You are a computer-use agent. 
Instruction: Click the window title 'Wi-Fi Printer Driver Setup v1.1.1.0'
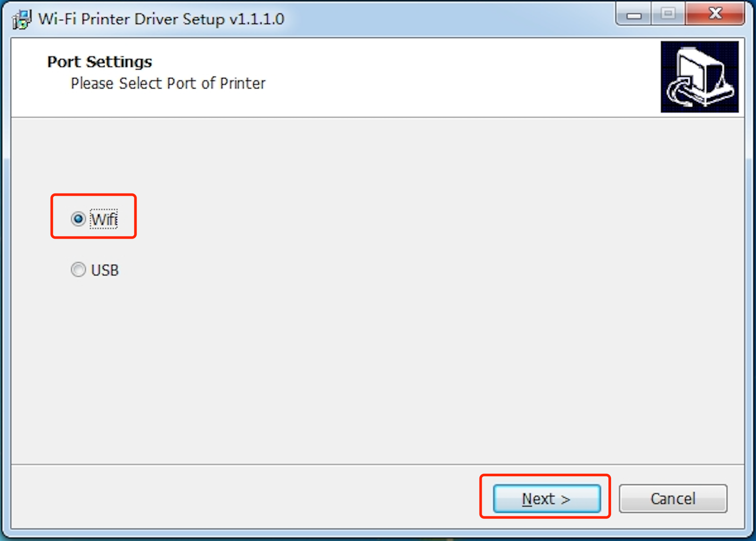(x=161, y=18)
